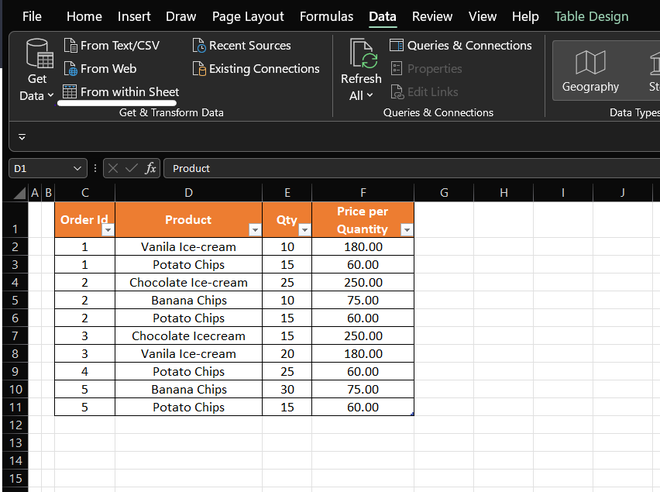
Task: Open the Product filter dropdown
Action: 255,230
